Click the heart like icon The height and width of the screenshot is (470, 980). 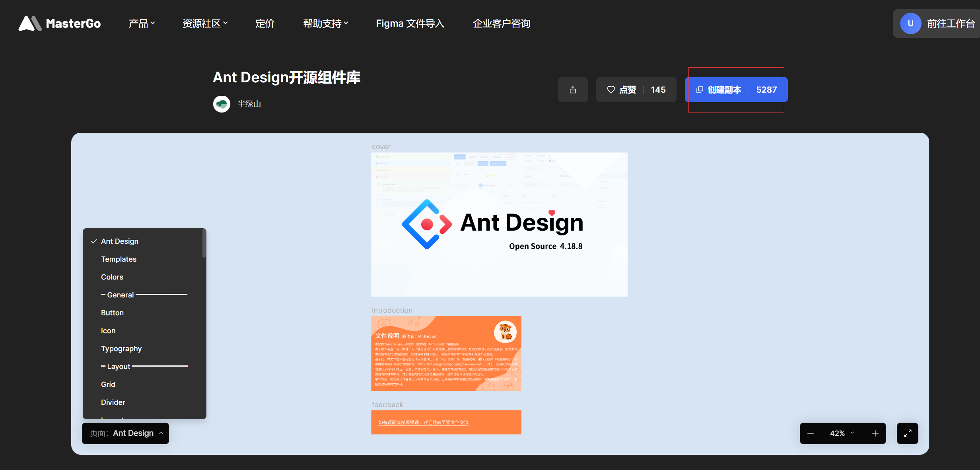coord(611,90)
